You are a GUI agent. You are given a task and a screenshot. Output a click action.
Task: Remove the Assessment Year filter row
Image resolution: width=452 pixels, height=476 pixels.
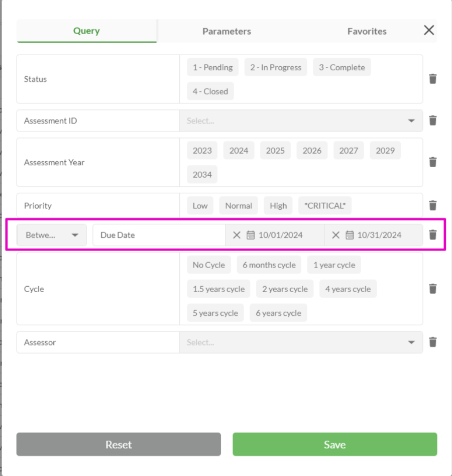(432, 162)
